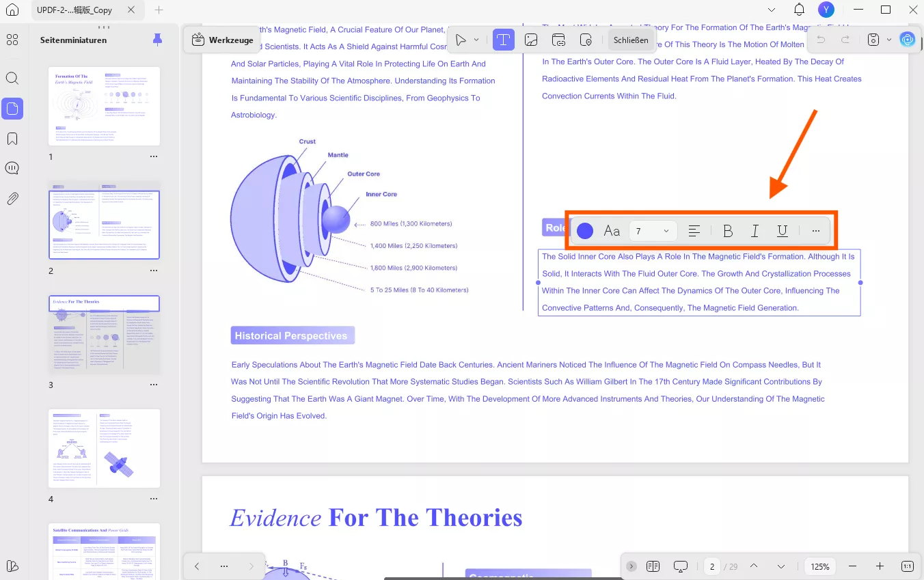This screenshot has height=580, width=924.
Task: Open the UPDF AI assistant icon
Action: click(908, 40)
